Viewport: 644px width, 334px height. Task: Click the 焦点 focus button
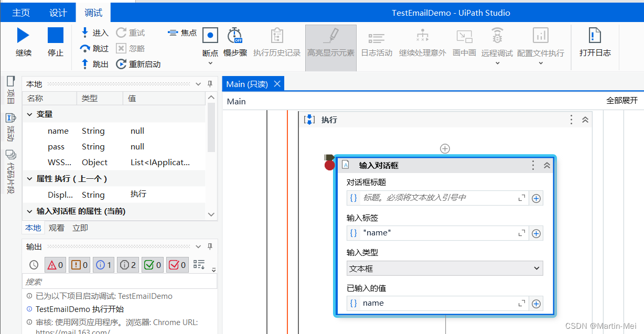pos(182,33)
